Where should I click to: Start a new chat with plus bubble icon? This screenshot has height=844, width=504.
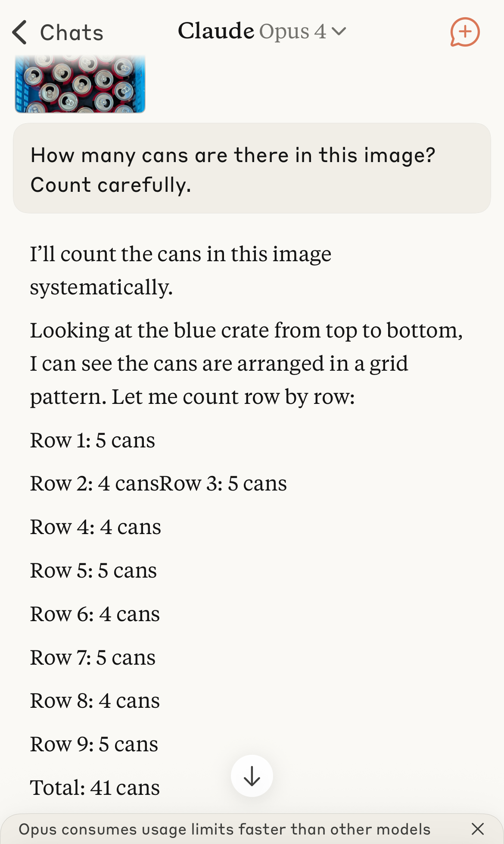click(x=465, y=32)
